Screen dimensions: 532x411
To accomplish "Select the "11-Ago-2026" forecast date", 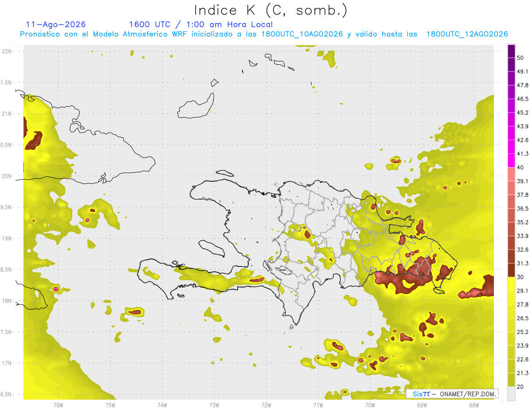I will 56,24.
